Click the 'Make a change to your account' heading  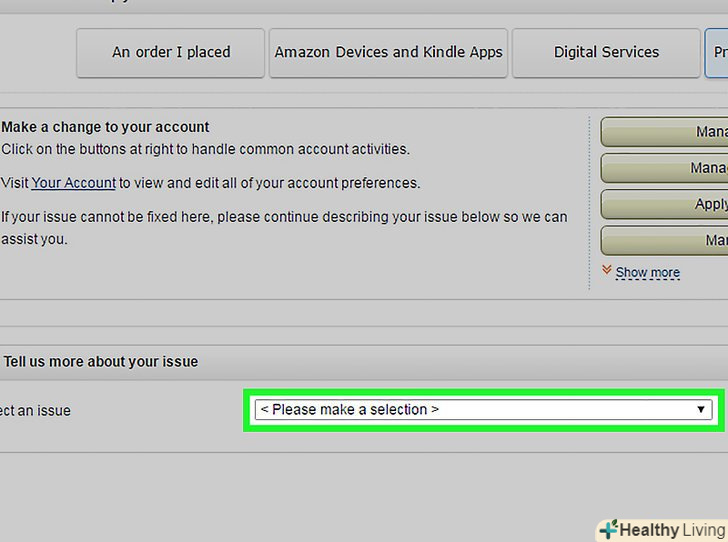[x=105, y=127]
